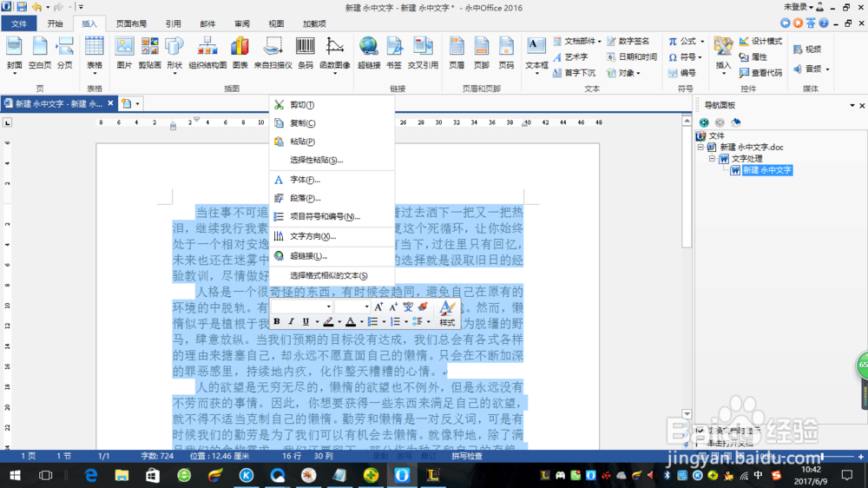The image size is (868, 488).
Task: Insert a page break with 分页
Action: tap(65, 53)
